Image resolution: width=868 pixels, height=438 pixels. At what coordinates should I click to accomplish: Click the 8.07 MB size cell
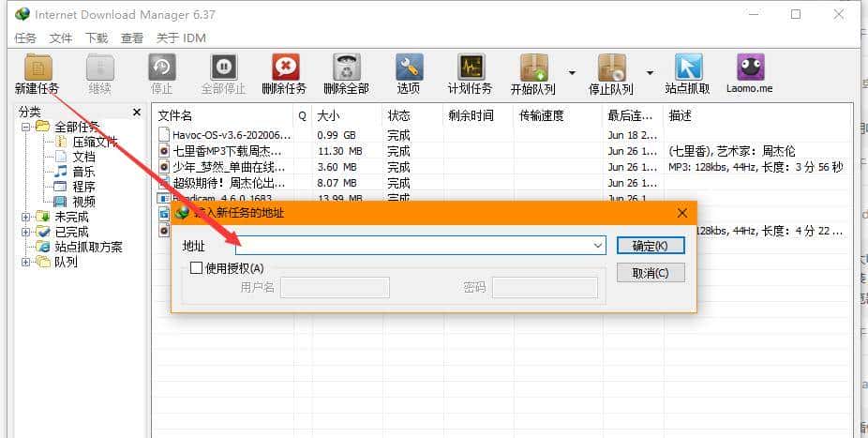tap(336, 183)
